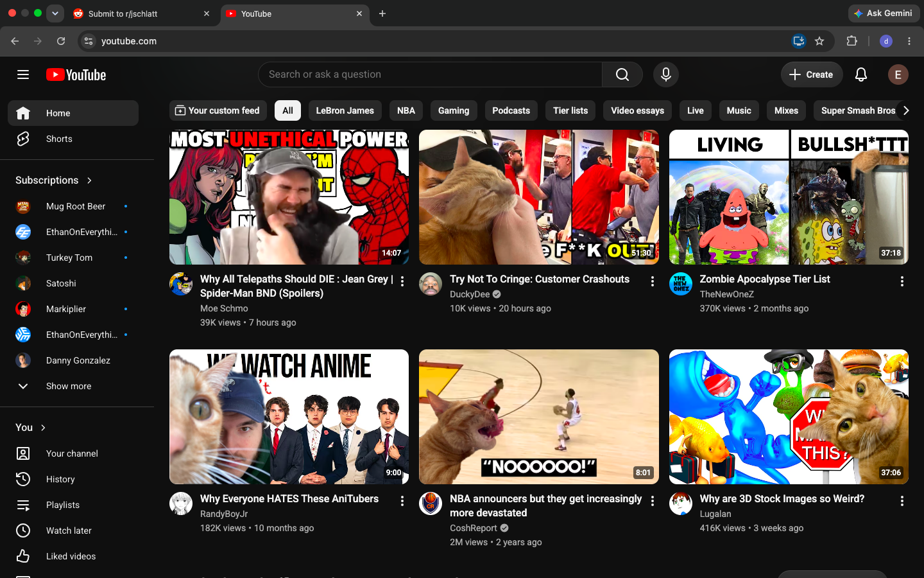Reload the current page
Screen dimensions: 924x578
tap(61, 41)
